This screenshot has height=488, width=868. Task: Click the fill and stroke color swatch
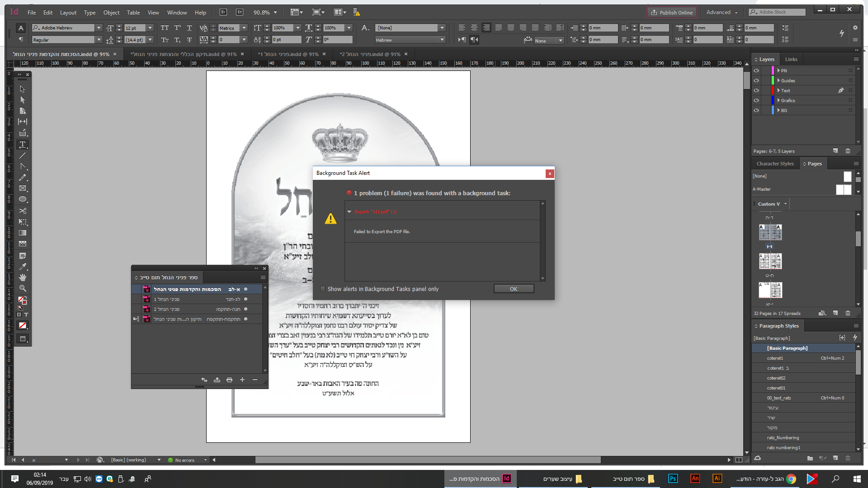(22, 300)
